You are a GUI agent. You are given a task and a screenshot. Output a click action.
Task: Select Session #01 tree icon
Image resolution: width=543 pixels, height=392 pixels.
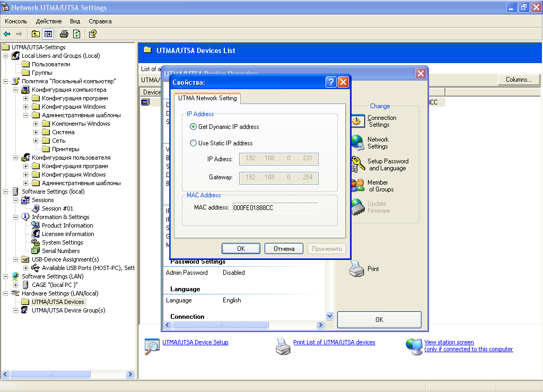tap(36, 208)
